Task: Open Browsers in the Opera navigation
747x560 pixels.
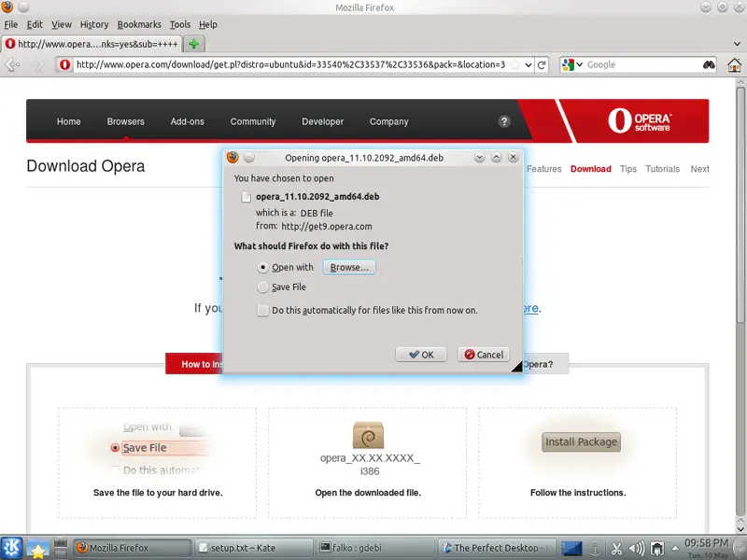Action: point(125,121)
